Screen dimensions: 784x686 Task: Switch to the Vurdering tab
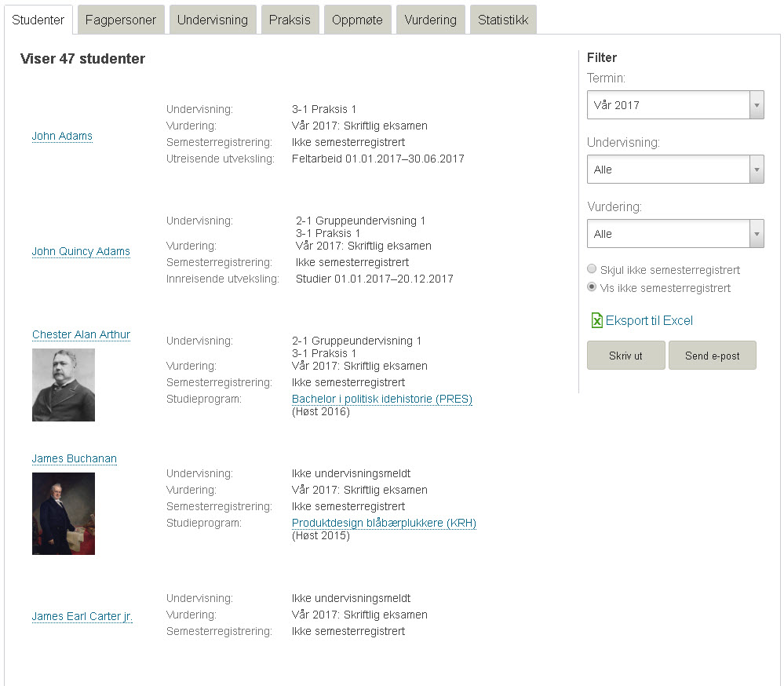pyautogui.click(x=431, y=20)
